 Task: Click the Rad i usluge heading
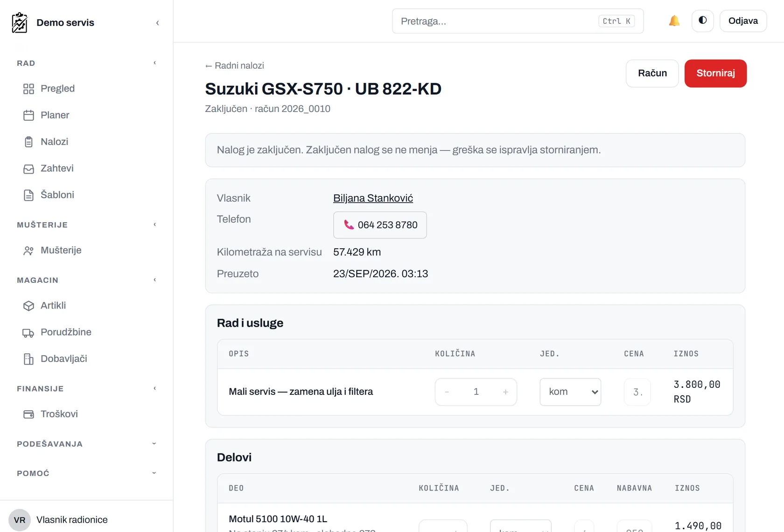(250, 323)
